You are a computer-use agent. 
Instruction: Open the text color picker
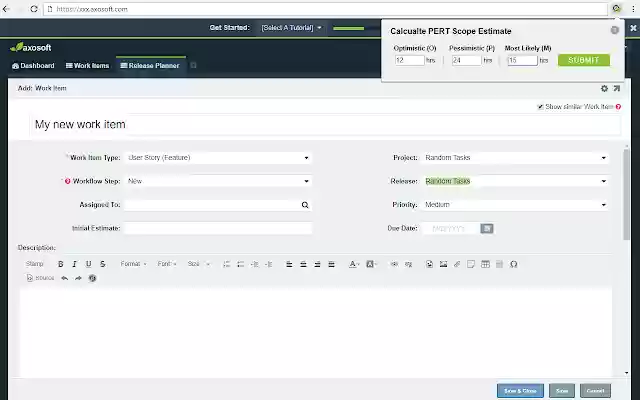tap(353, 264)
